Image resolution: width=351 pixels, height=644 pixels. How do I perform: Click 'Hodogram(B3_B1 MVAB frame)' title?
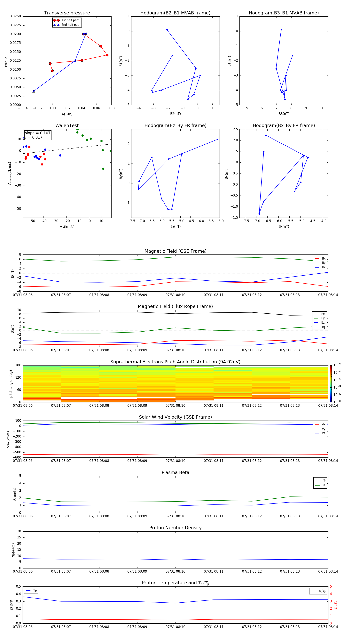284,13
